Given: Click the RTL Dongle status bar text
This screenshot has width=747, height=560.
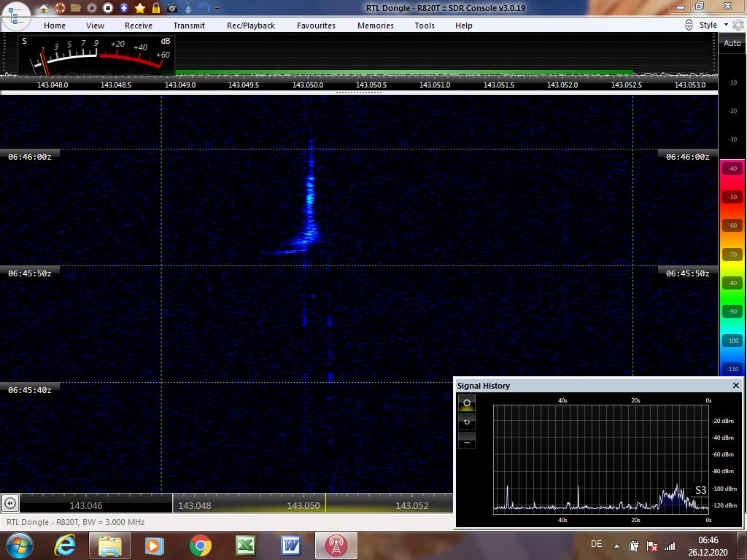Looking at the screenshot, I should coord(76,522).
